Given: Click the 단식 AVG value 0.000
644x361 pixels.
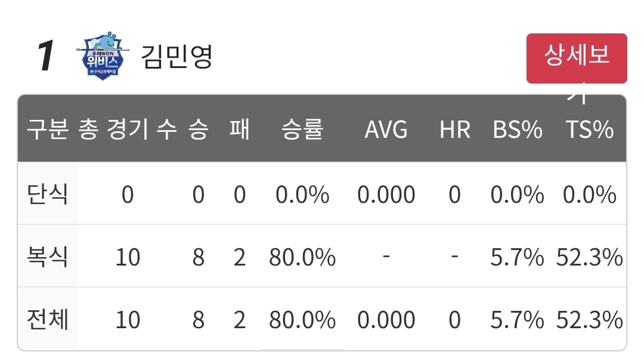Looking at the screenshot, I should point(386,195).
